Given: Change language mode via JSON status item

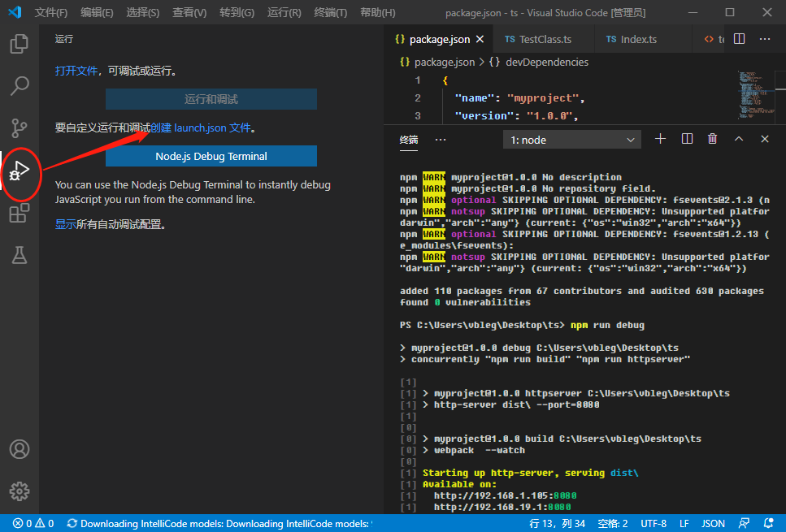Looking at the screenshot, I should pos(713,524).
